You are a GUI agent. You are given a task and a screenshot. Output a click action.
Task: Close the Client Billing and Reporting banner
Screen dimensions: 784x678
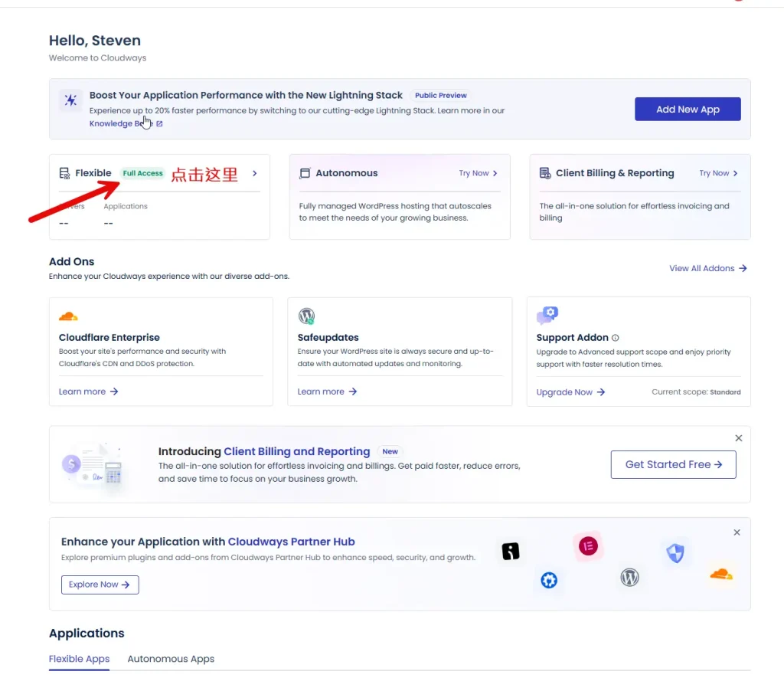[739, 438]
